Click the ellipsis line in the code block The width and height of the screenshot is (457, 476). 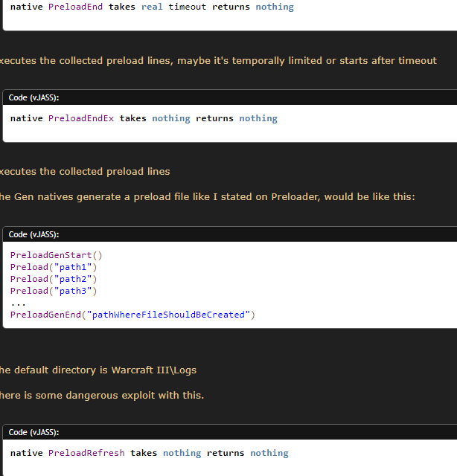tap(19, 303)
